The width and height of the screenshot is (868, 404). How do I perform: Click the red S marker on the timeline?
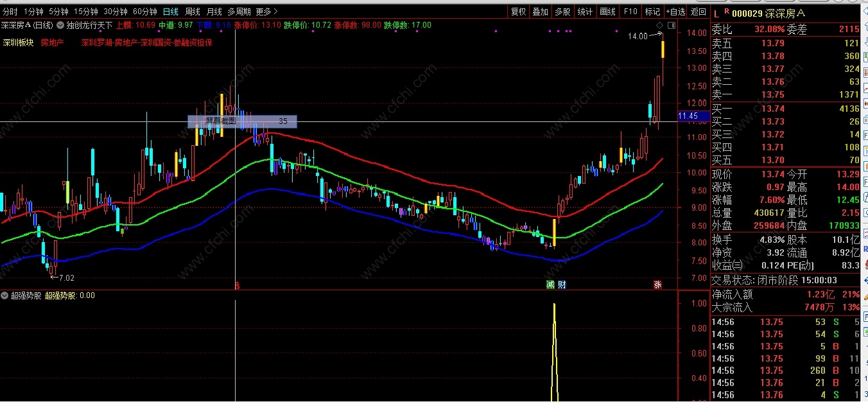(x=237, y=285)
